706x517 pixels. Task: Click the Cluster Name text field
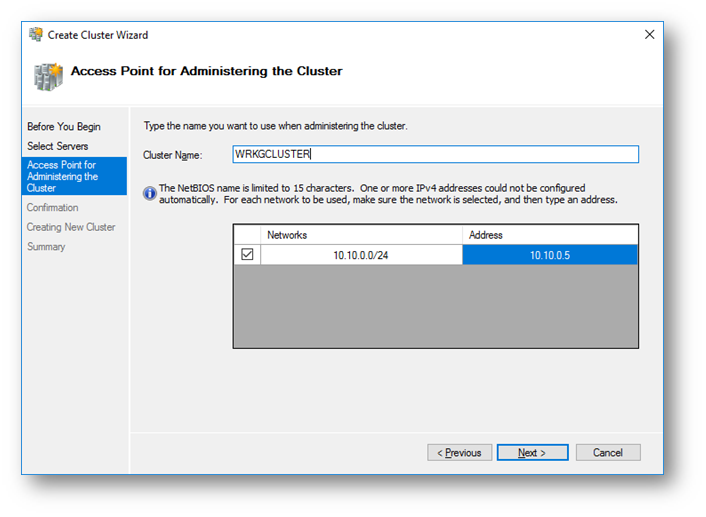[x=434, y=155]
